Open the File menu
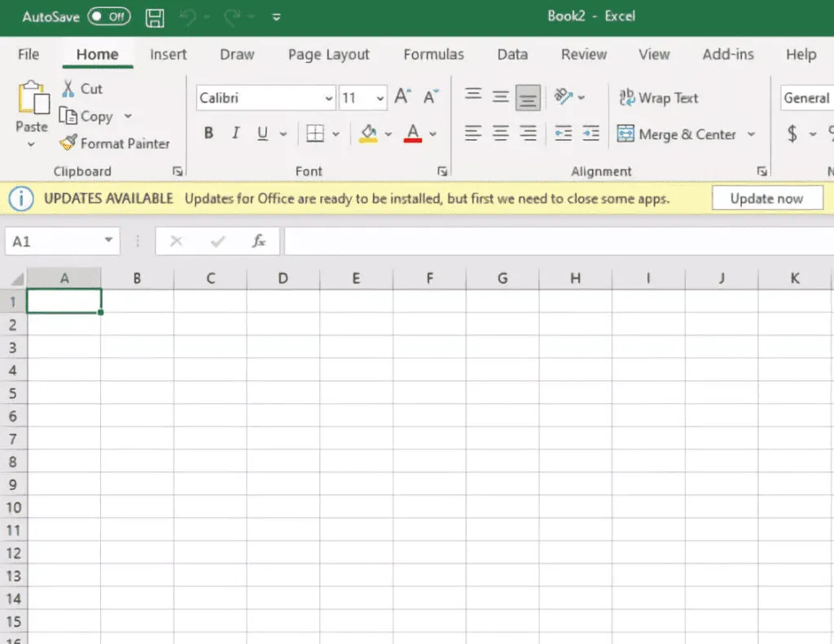 pyautogui.click(x=28, y=55)
